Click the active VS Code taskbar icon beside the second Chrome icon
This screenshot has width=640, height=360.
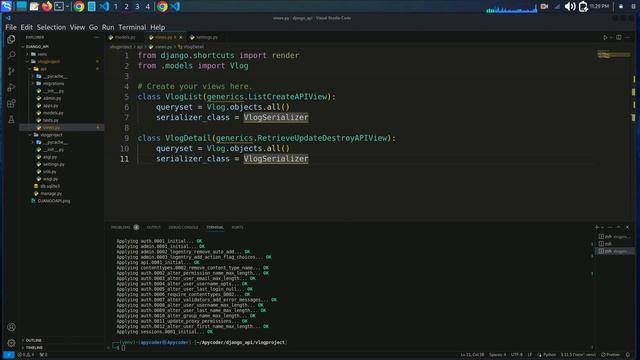[x=176, y=6]
